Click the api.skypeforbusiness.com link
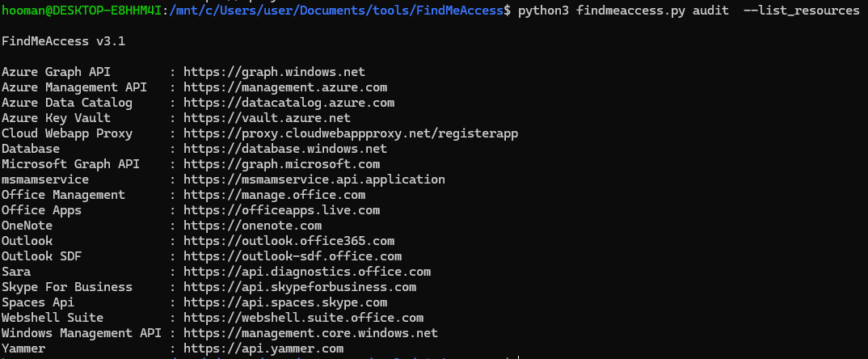Image resolution: width=868 pixels, height=359 pixels. point(300,287)
